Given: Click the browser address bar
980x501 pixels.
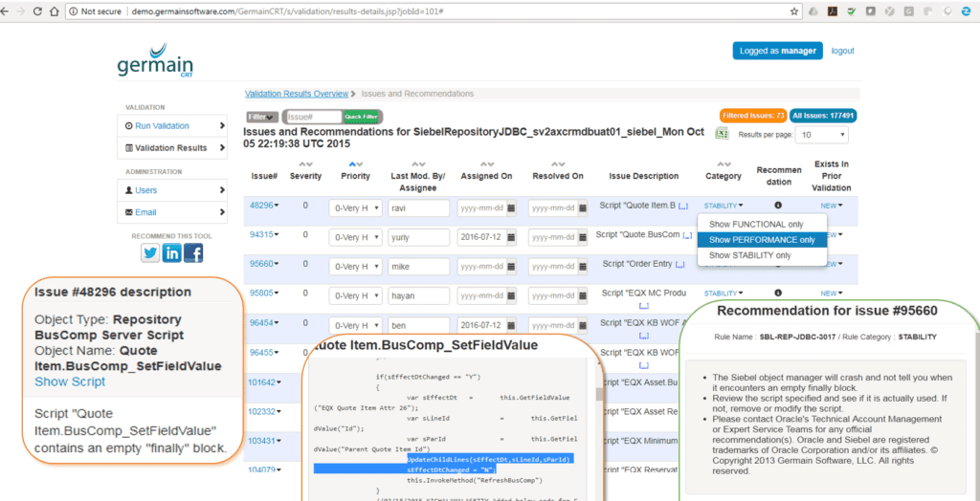Looking at the screenshot, I should click(x=432, y=11).
